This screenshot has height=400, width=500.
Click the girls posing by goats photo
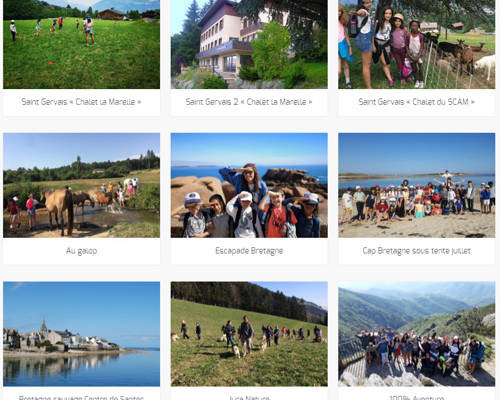(417, 44)
